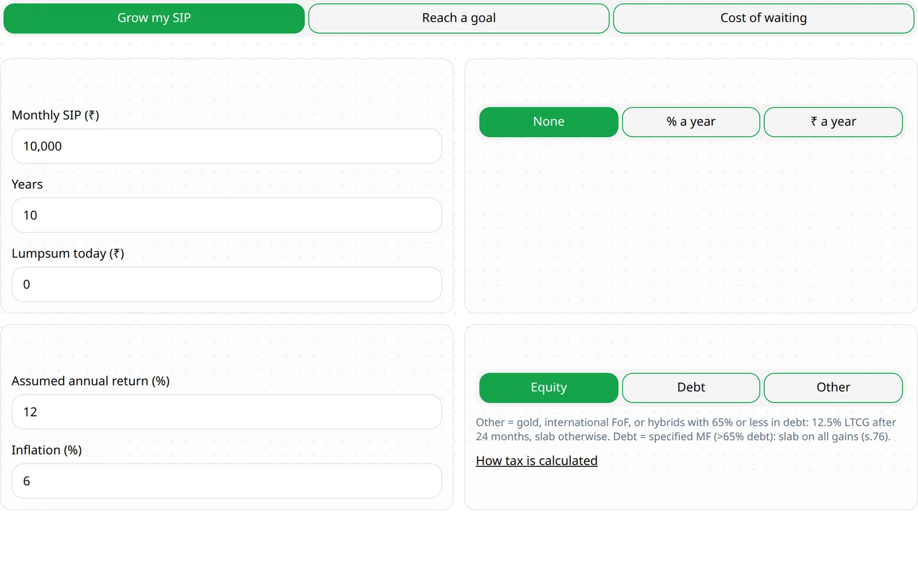Focus the Years input showing 10
Viewport: 918px width, 588px height.
click(x=227, y=215)
